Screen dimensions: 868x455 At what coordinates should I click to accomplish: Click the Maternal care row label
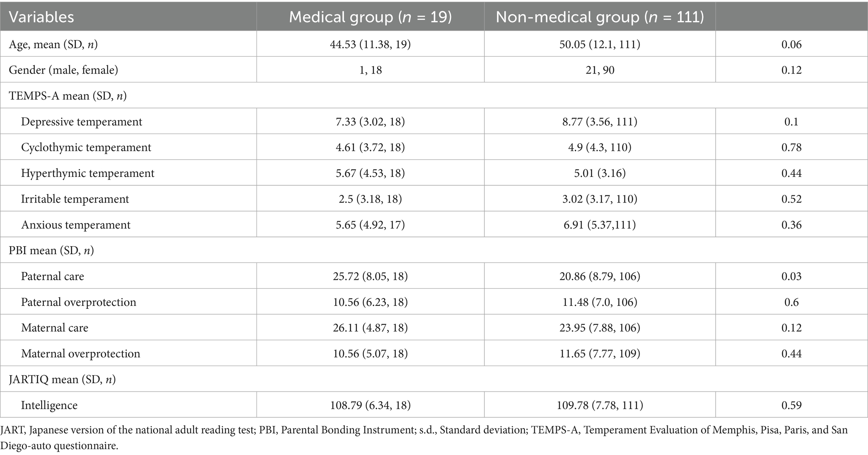[x=55, y=328]
